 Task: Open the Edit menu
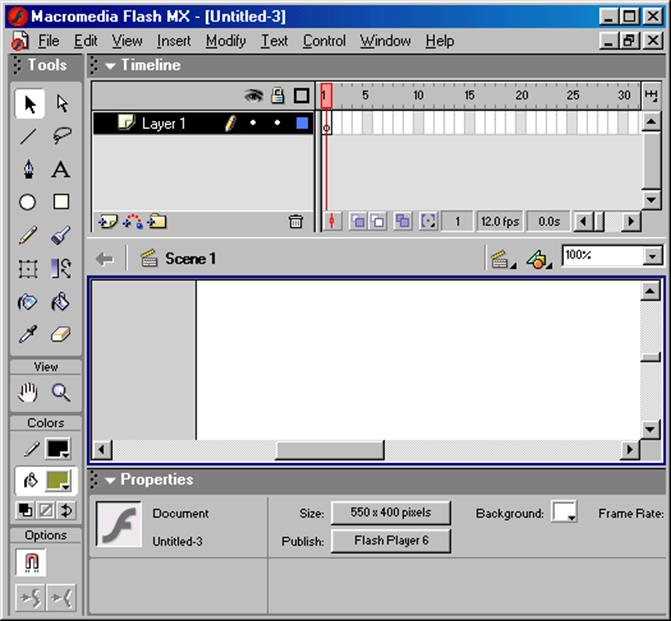click(86, 41)
